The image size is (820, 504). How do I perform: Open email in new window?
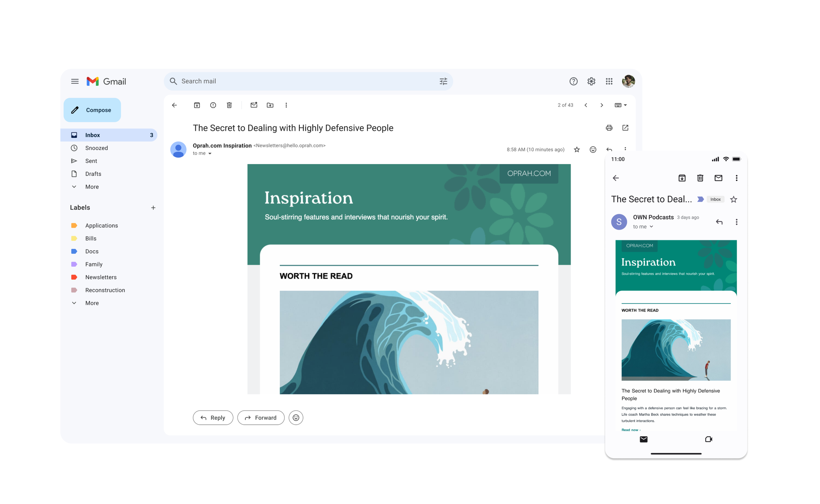[x=625, y=128]
